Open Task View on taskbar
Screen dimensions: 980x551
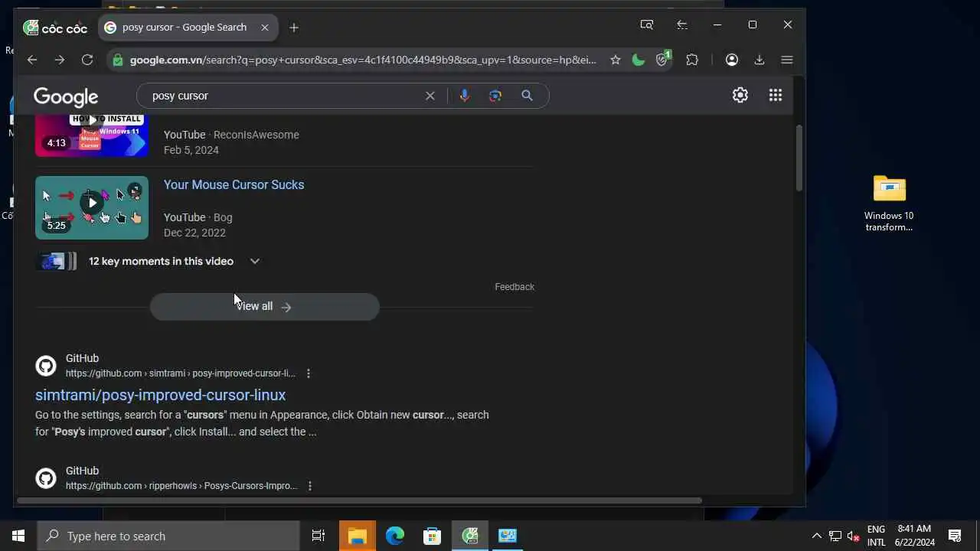(x=318, y=536)
